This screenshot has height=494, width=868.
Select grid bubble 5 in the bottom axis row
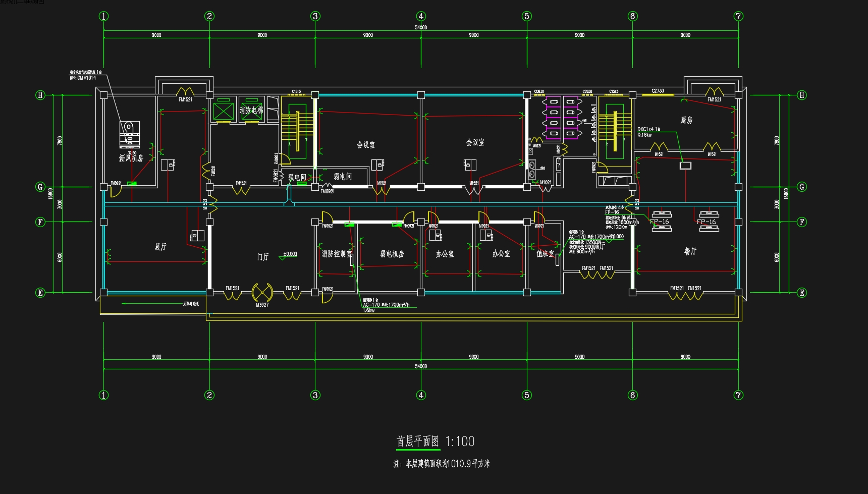click(x=527, y=395)
